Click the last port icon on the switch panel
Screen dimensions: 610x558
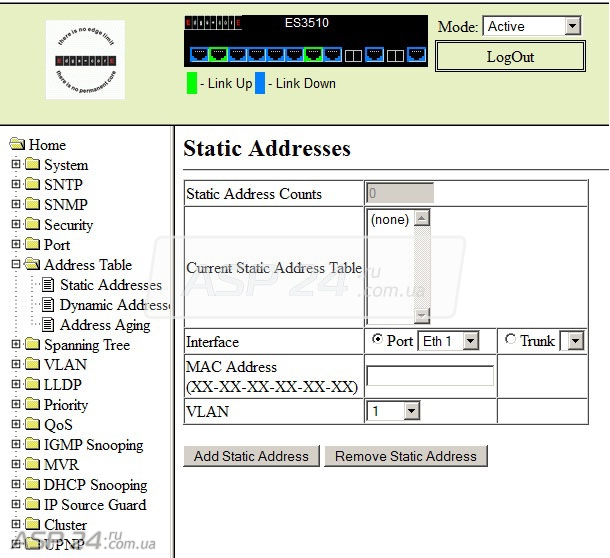click(416, 54)
